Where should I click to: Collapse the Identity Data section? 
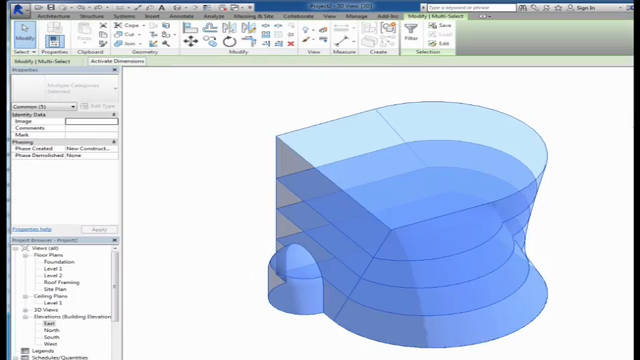[x=114, y=115]
